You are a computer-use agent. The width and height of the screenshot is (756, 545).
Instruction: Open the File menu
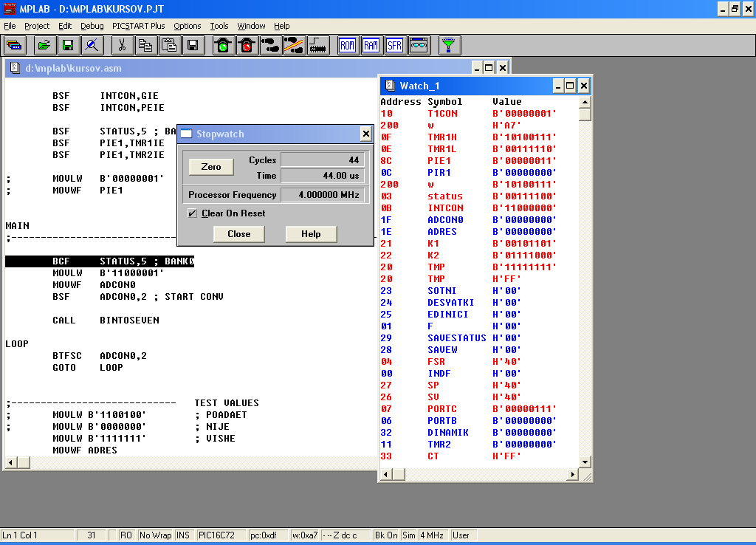tap(10, 26)
